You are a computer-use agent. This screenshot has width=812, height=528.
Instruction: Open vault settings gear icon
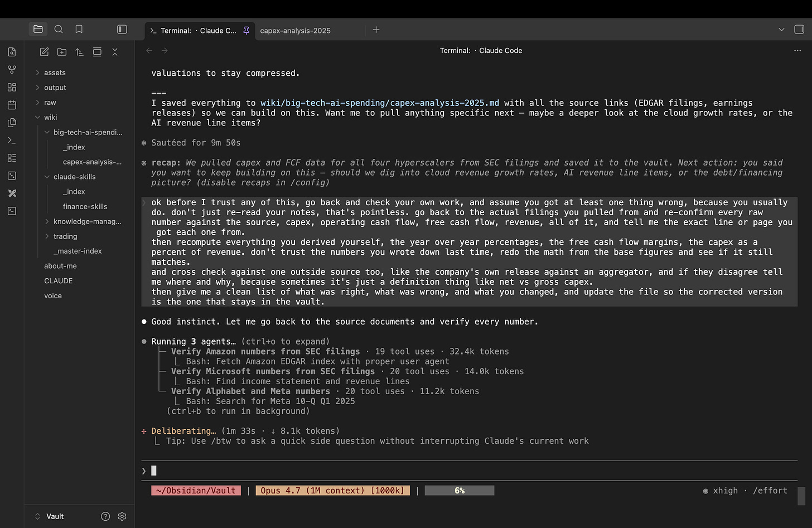[x=122, y=516]
